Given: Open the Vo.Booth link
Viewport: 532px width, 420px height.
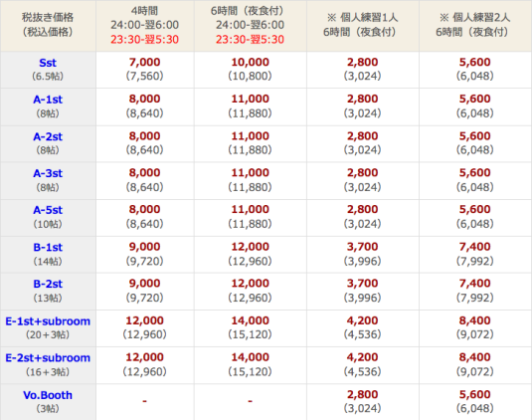Looking at the screenshot, I should [x=48, y=395].
